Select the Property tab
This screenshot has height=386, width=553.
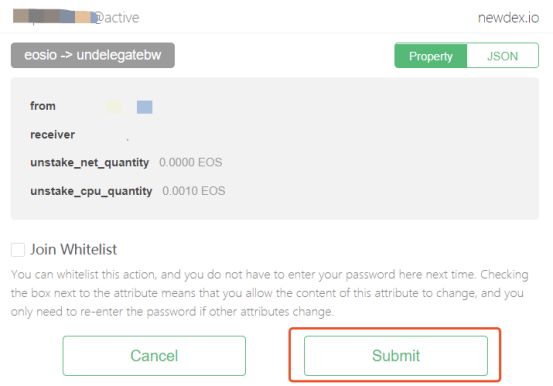pos(431,56)
